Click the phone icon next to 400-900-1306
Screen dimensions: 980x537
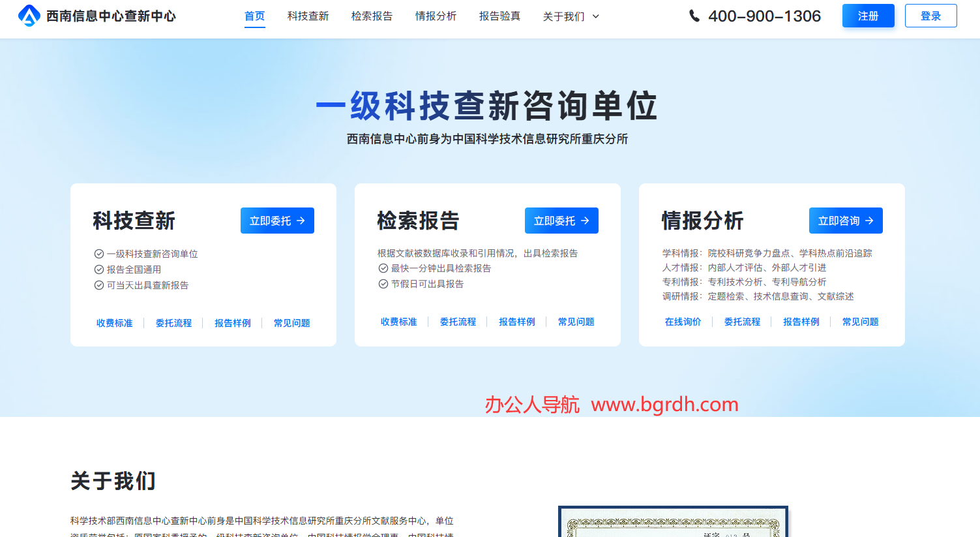[694, 16]
